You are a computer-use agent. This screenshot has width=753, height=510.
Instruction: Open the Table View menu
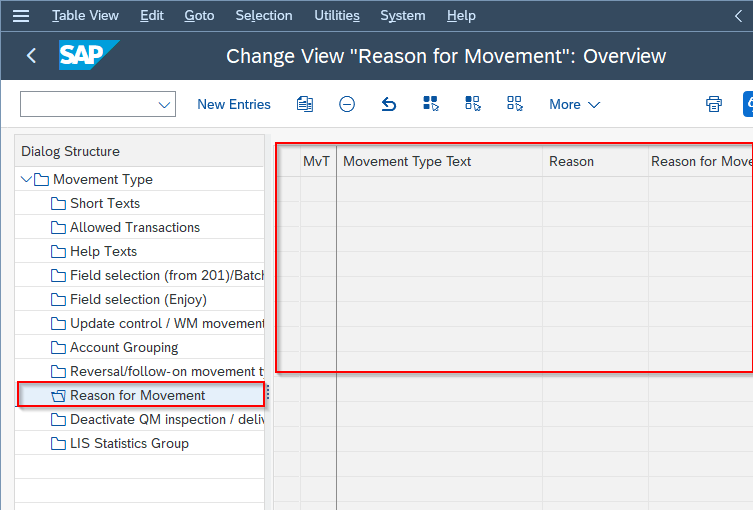pyautogui.click(x=85, y=15)
